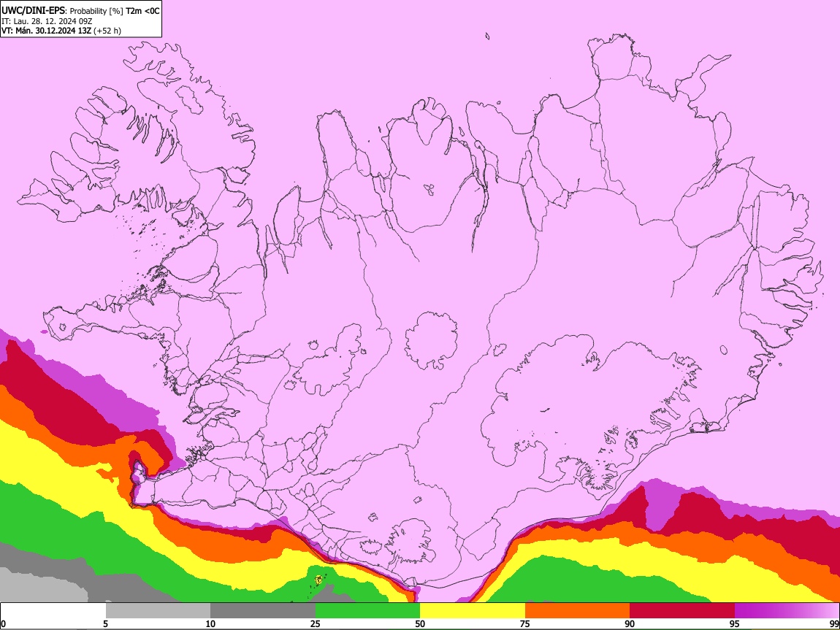Click the 'IT: Lau. 28. 12. 2024 09Z' line
The height and width of the screenshot is (630, 840).
(x=47, y=21)
